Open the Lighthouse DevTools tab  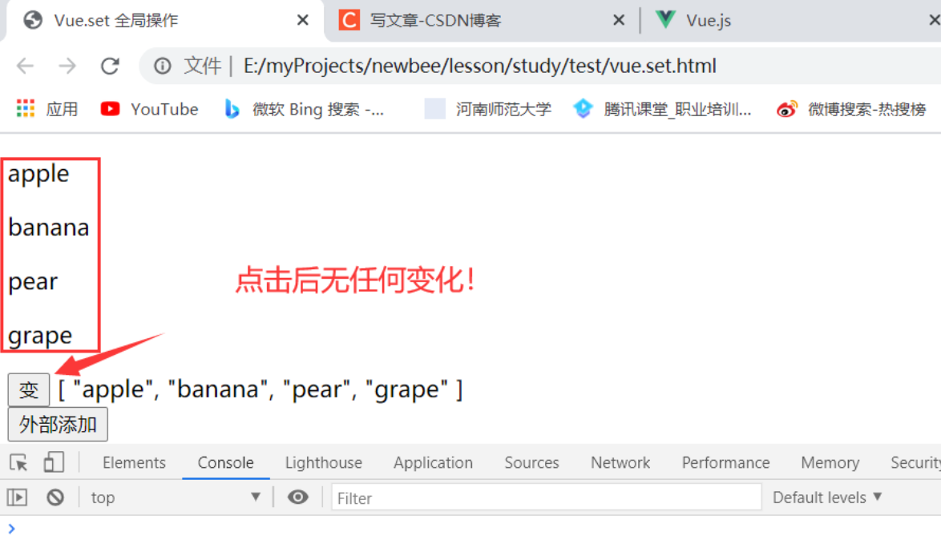point(324,462)
